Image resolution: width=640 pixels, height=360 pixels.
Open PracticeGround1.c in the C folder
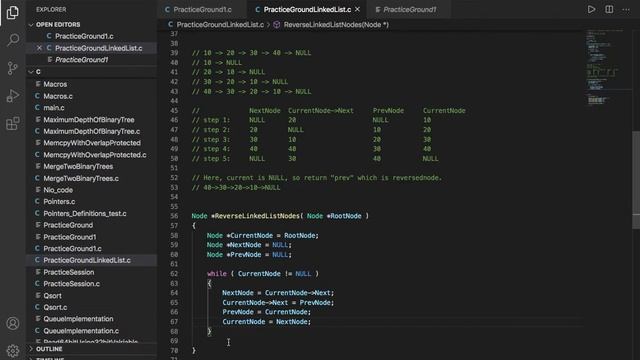pyautogui.click(x=72, y=249)
